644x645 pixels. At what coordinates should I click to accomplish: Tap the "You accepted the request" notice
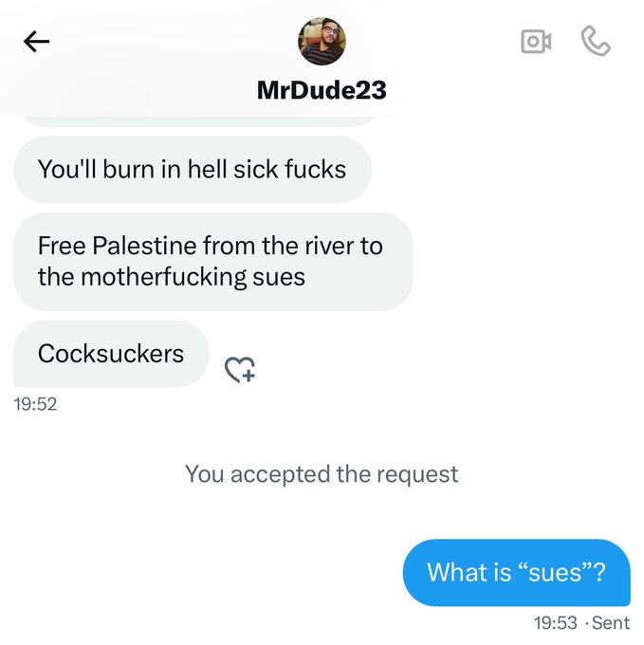(322, 473)
